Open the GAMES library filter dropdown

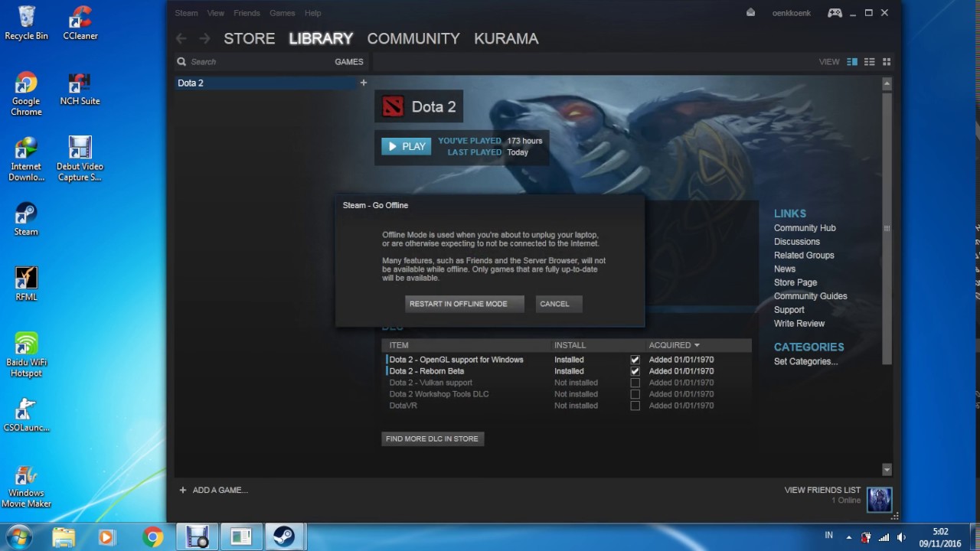point(349,62)
